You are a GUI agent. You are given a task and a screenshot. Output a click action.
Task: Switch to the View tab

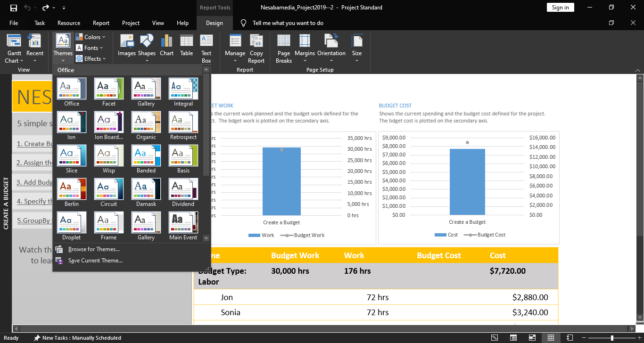click(x=158, y=23)
